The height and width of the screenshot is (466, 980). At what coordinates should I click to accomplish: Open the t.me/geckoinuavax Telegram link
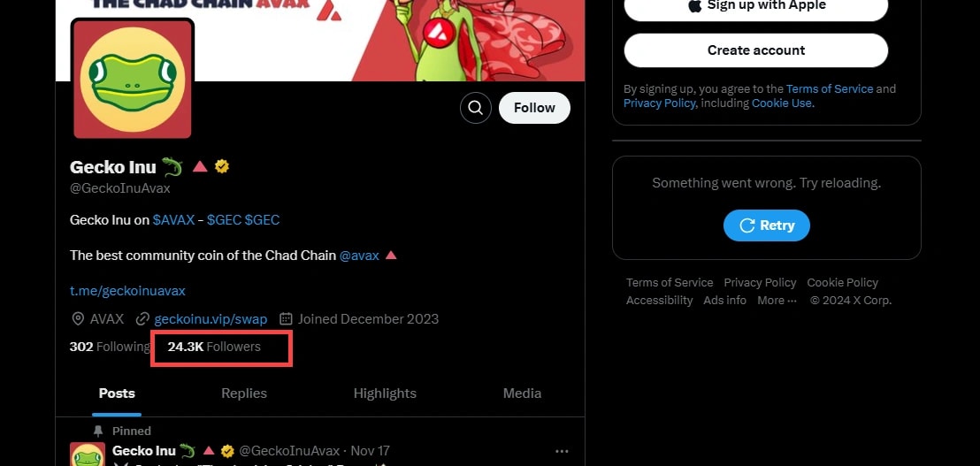[127, 290]
